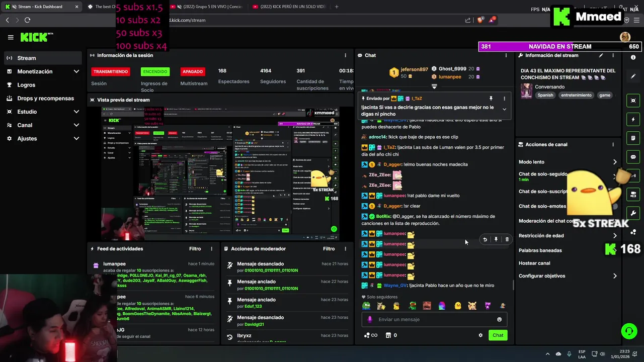Send message with green Chat button

click(498, 335)
